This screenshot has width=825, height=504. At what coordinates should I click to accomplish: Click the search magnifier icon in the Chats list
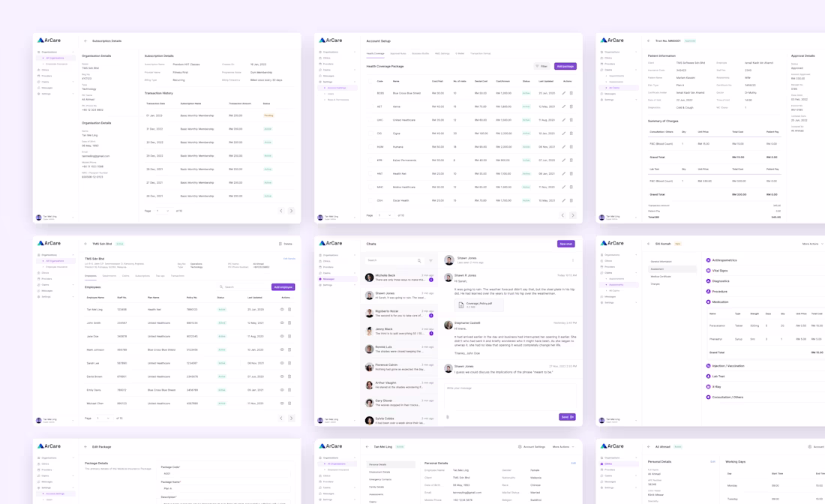[x=419, y=260]
